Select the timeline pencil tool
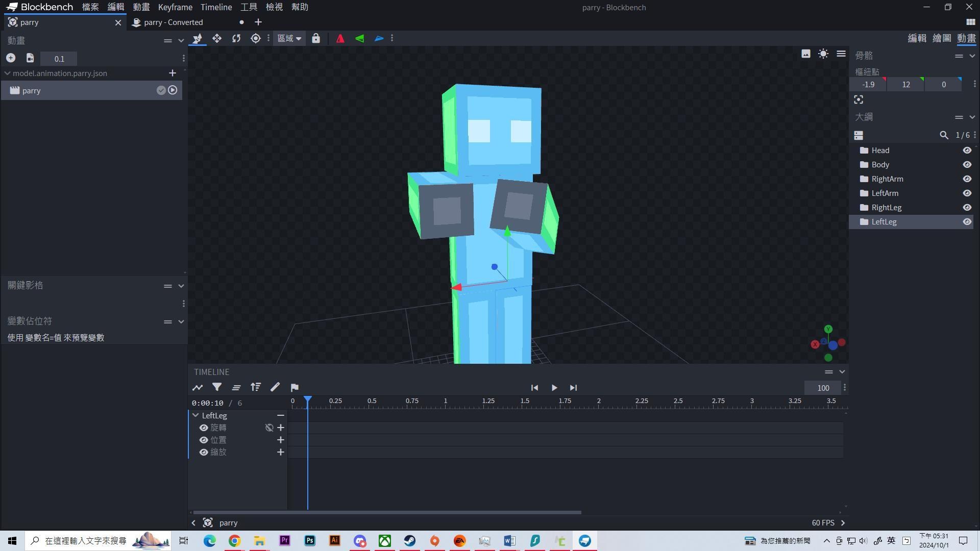Screen dimensions: 980x551 pos(275,387)
